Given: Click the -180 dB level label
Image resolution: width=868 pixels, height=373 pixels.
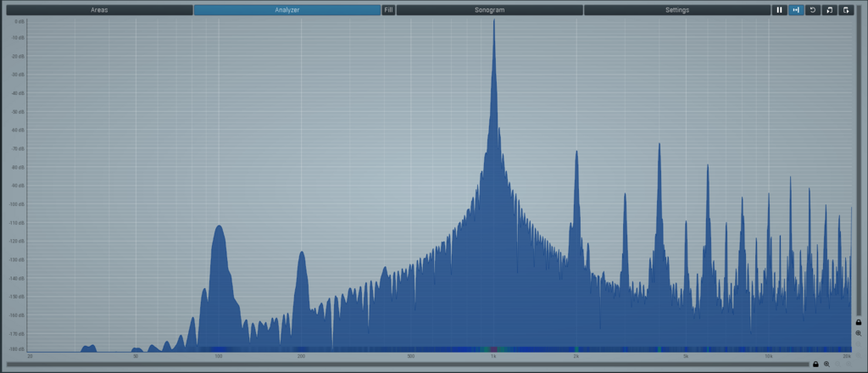Looking at the screenshot, I should 19,349.
